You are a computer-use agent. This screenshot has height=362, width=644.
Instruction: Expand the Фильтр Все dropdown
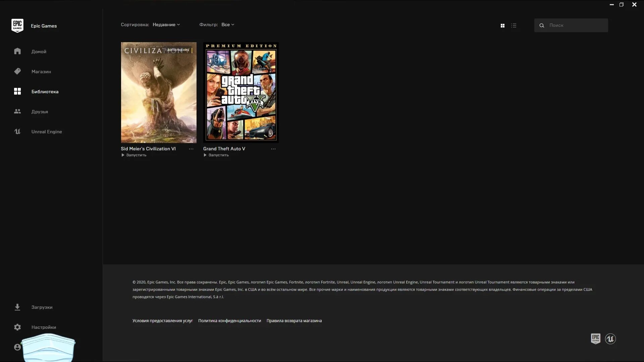coord(228,24)
